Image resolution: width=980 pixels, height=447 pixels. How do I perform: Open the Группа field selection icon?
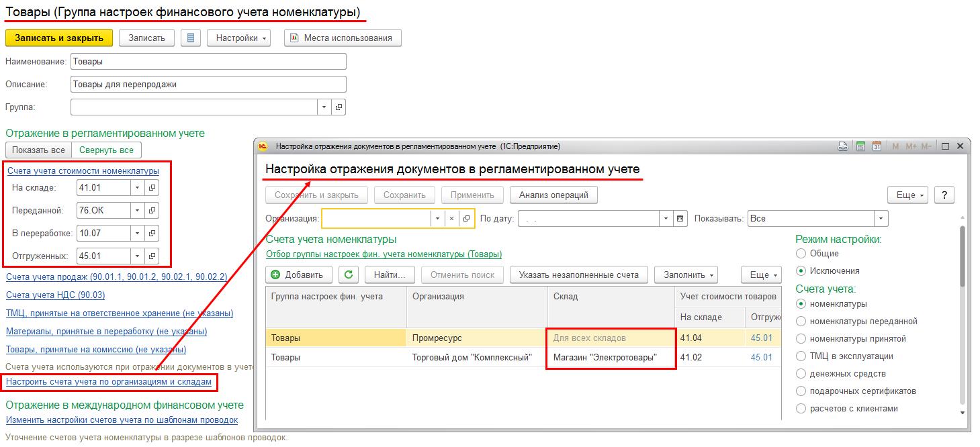[339, 107]
